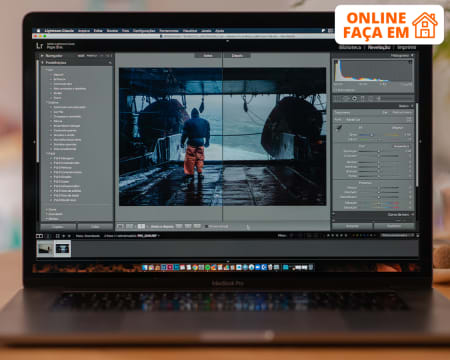Click the Copiar button

tap(58, 227)
